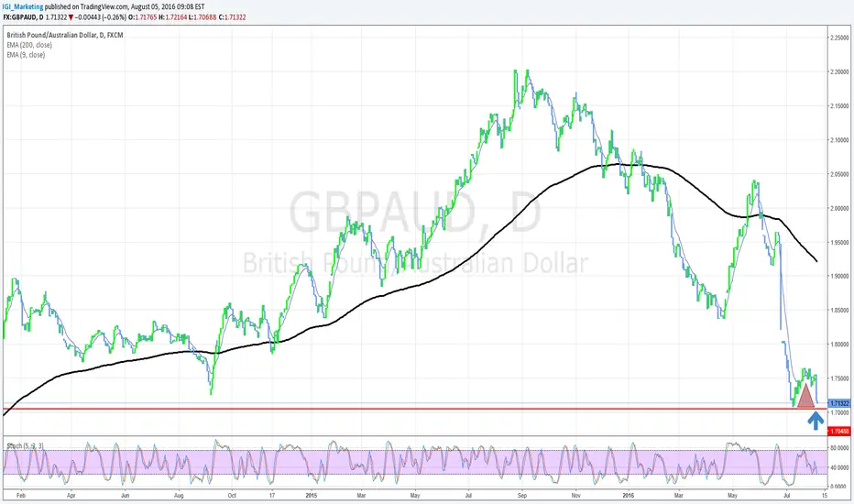Click the 1.95000 price axis label
The width and height of the screenshot is (854, 504).
click(x=839, y=242)
